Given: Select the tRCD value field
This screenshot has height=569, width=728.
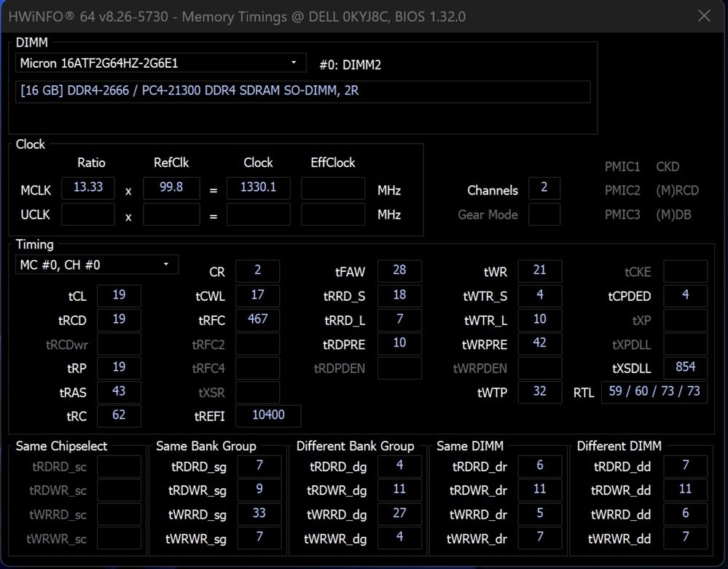Looking at the screenshot, I should pos(119,320).
